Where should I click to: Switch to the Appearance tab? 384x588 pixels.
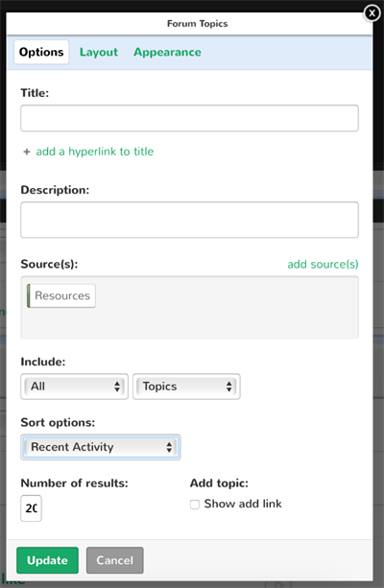pyautogui.click(x=167, y=52)
